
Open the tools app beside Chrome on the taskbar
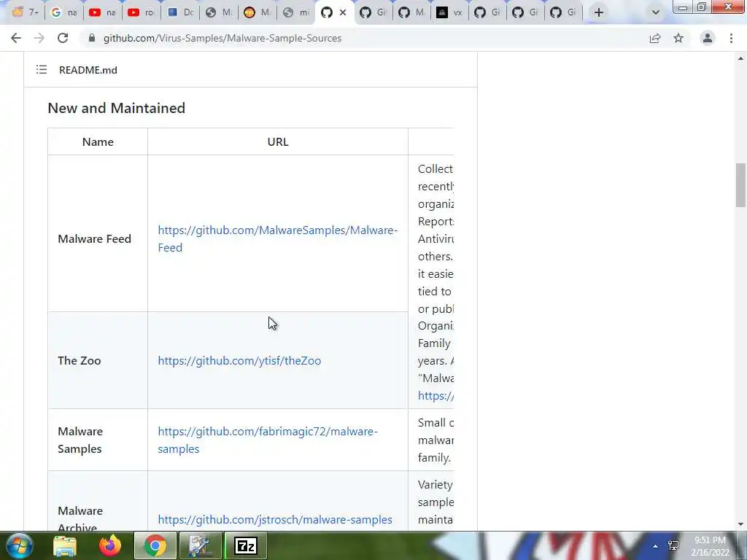(201, 545)
